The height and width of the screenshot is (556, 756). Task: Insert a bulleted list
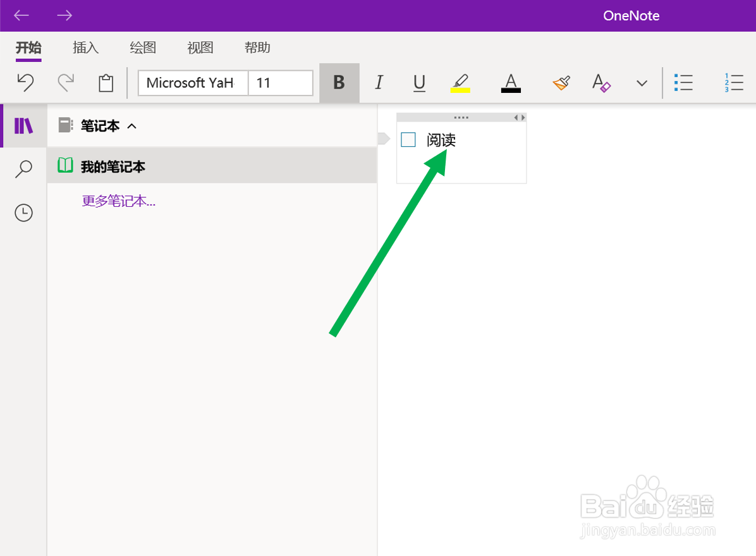(683, 83)
